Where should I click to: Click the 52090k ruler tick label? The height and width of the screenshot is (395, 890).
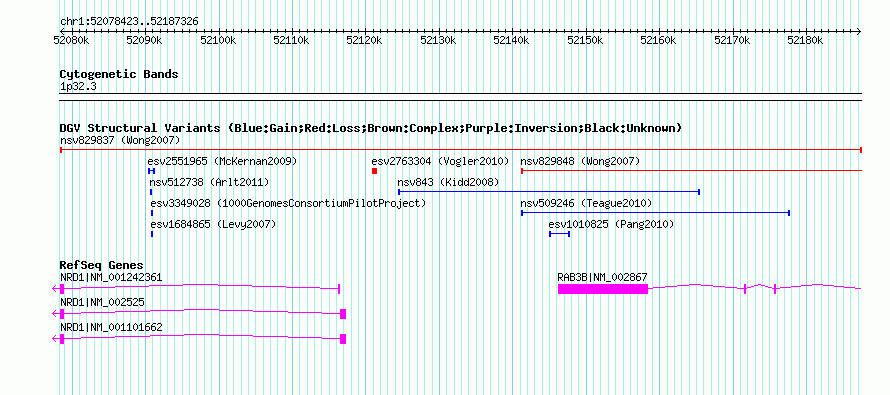[144, 40]
